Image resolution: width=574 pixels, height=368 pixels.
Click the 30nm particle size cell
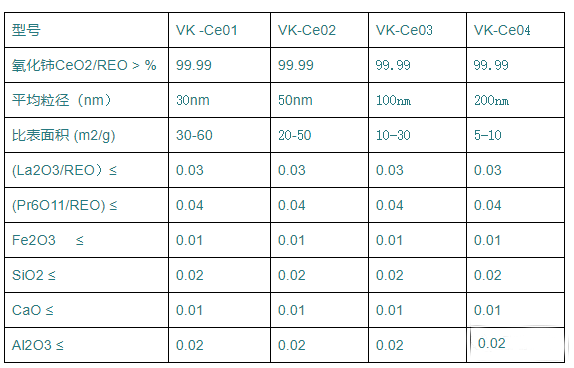[219, 100]
